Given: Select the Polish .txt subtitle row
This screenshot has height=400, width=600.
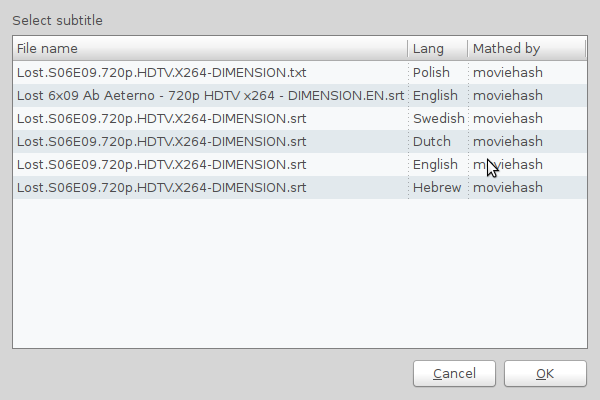Looking at the screenshot, I should point(300,72).
